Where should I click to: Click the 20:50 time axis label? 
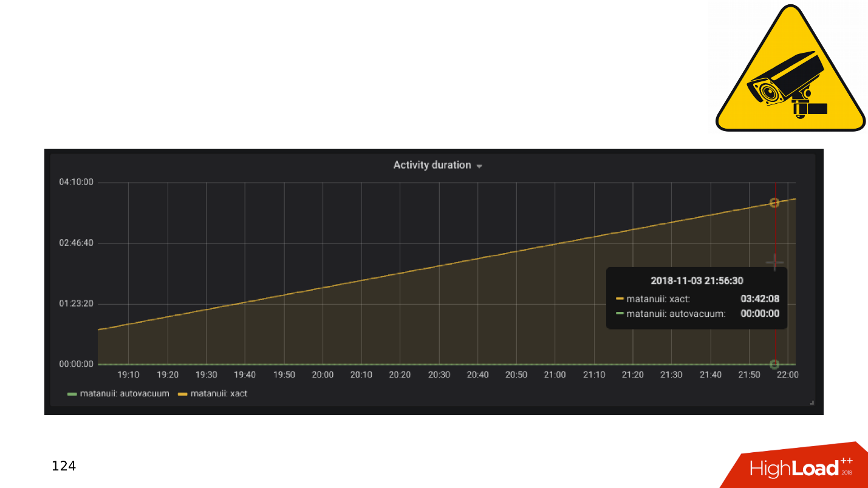[517, 374]
